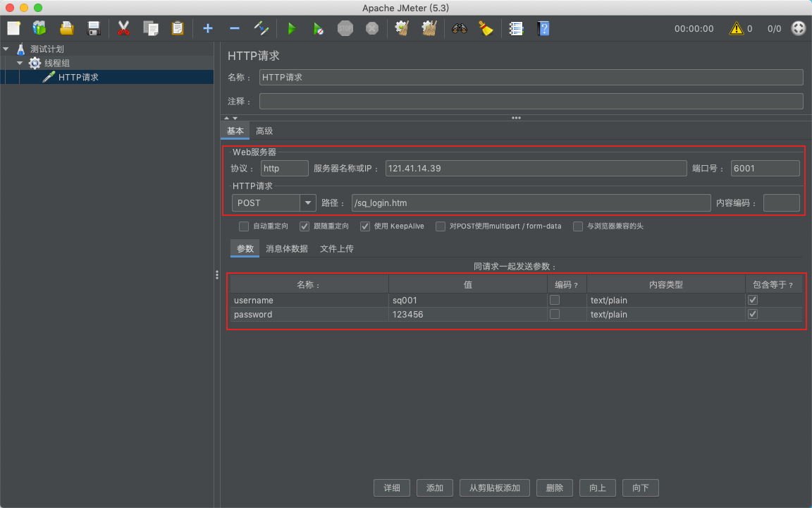This screenshot has height=508, width=812.
Task: Click the blue plus Expand All icon
Action: (208, 28)
